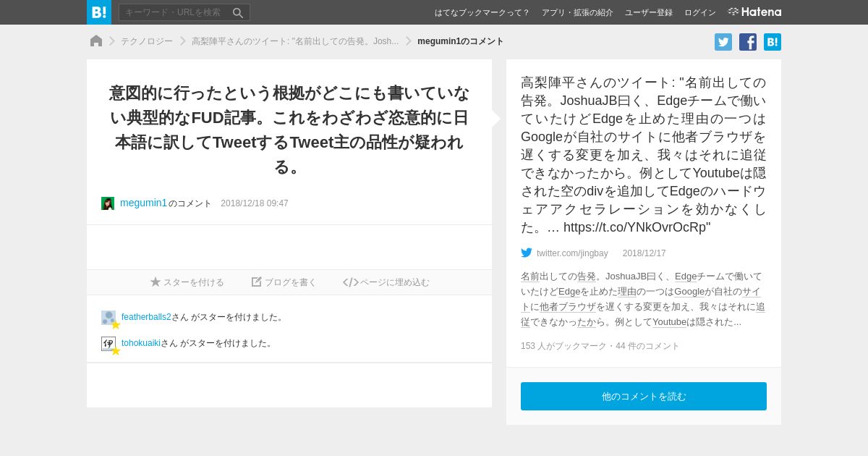Click ページに埋め込む embed button

(x=386, y=282)
